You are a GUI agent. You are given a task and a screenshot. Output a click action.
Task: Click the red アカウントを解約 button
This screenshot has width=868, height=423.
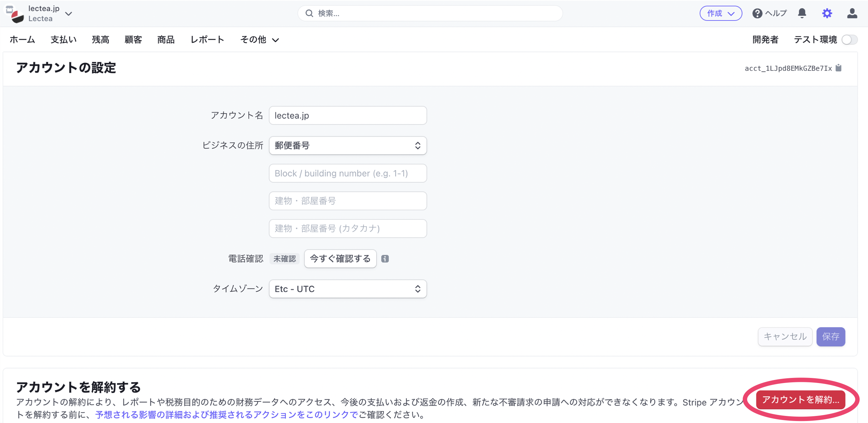pyautogui.click(x=800, y=400)
